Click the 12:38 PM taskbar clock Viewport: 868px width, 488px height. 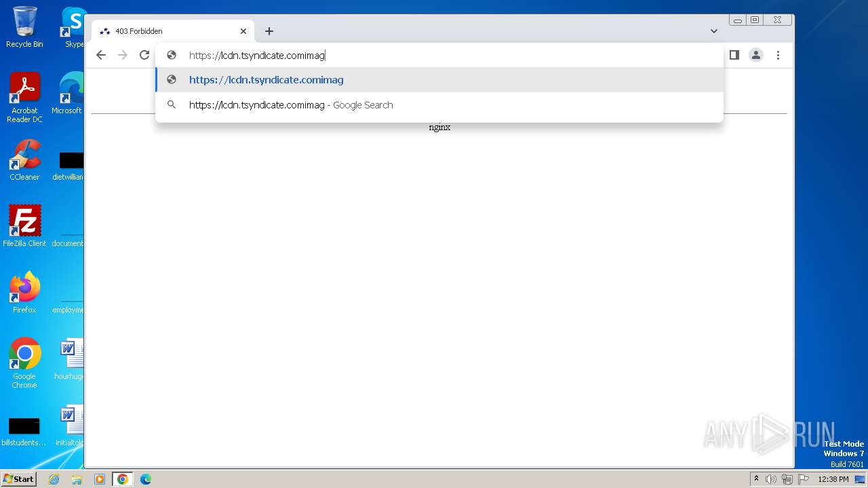click(833, 479)
